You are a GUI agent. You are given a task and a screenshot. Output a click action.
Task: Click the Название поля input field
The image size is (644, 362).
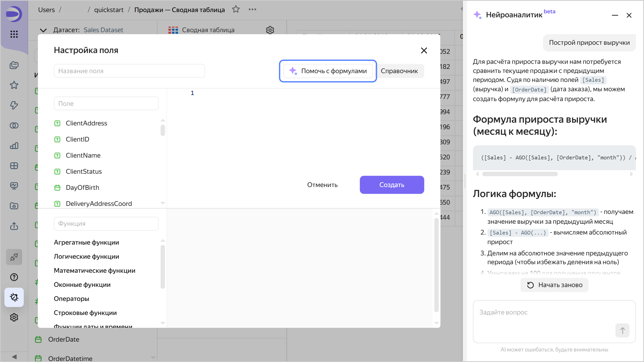129,71
